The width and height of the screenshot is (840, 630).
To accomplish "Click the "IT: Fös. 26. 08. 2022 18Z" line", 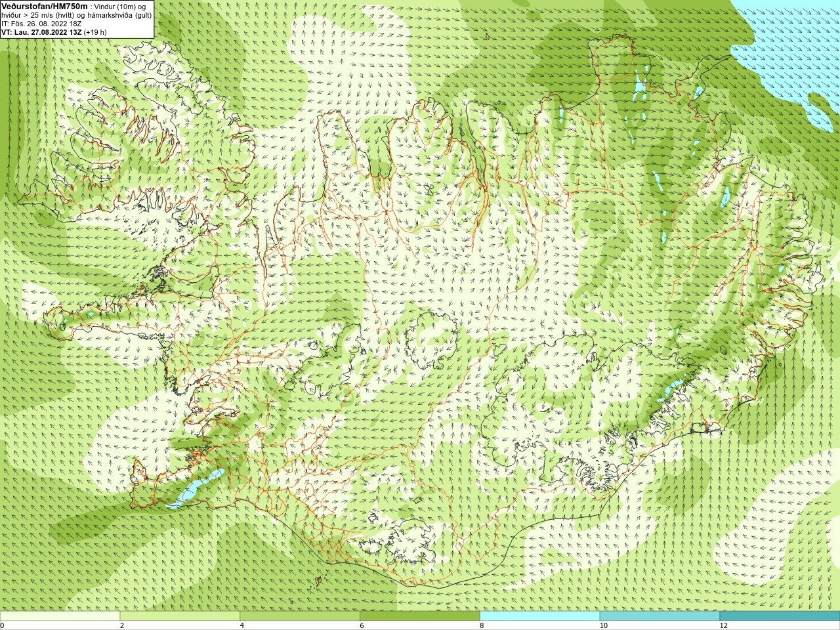I will (41, 24).
